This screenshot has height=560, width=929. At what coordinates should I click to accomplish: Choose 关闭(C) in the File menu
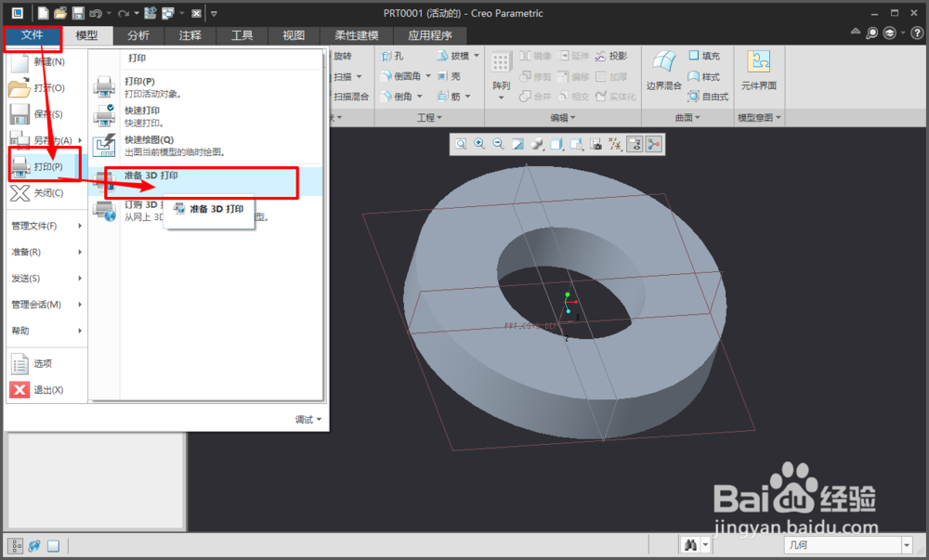pos(45,193)
